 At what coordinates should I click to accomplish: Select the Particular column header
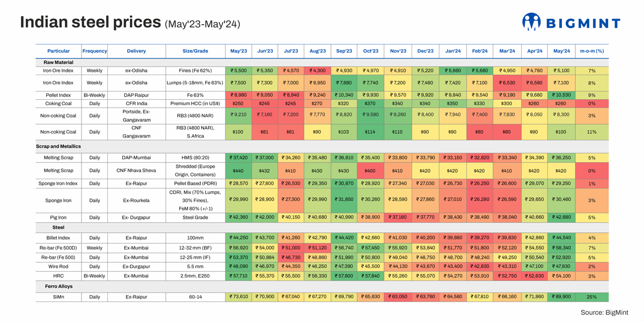point(58,51)
